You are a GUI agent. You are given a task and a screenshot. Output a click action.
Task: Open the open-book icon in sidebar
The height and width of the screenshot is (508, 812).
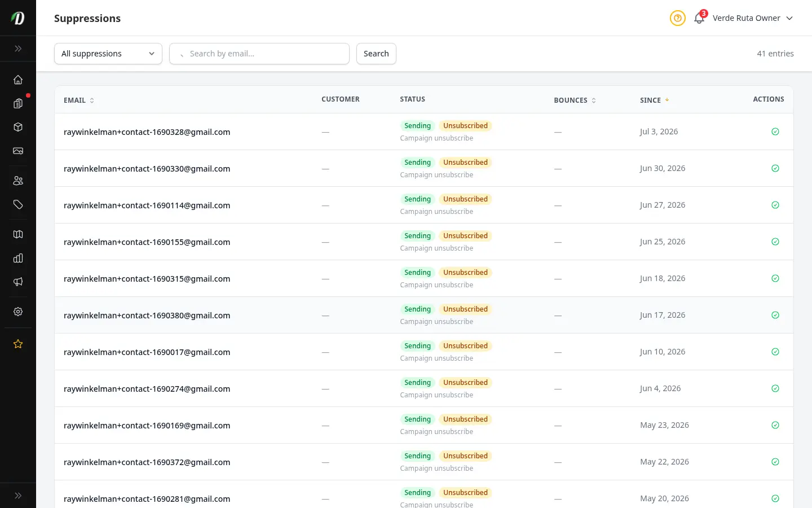(x=18, y=234)
